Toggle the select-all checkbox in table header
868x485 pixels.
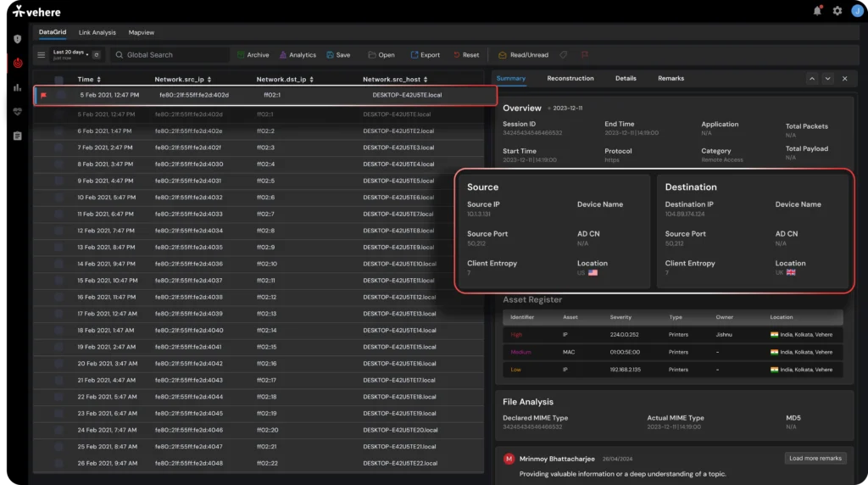58,80
